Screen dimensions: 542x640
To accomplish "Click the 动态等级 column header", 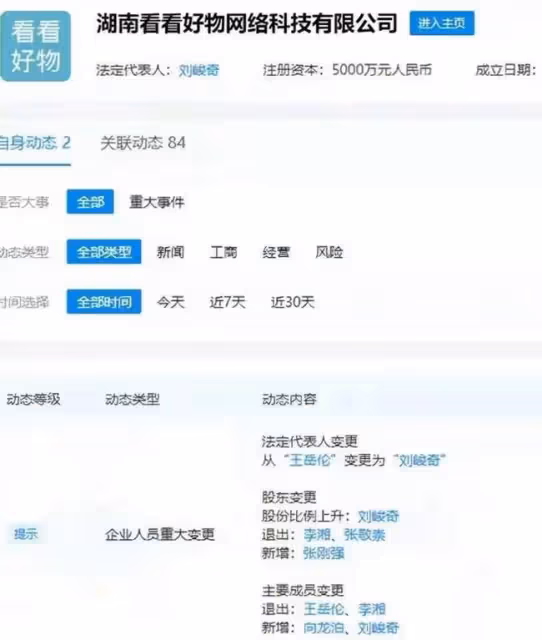I will 33,399.
